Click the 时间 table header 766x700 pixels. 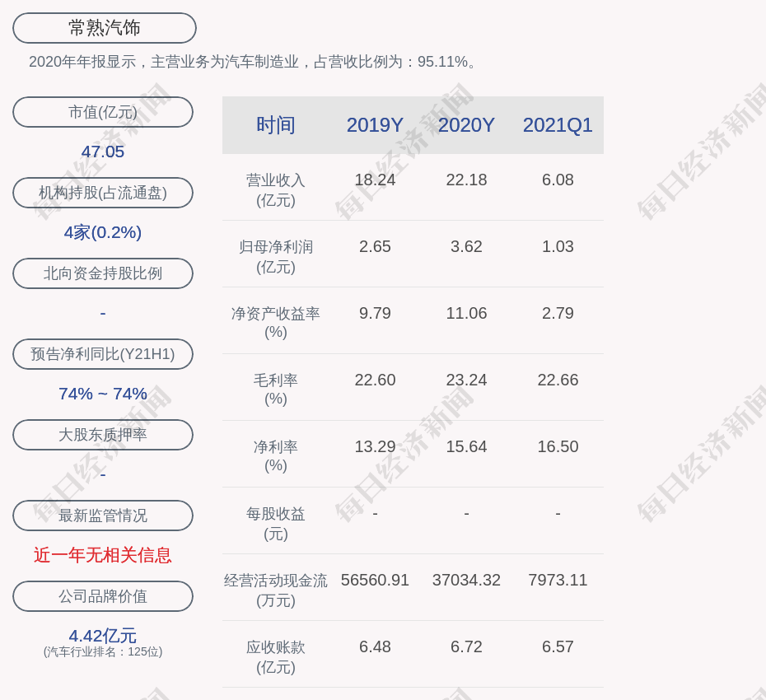point(276,125)
